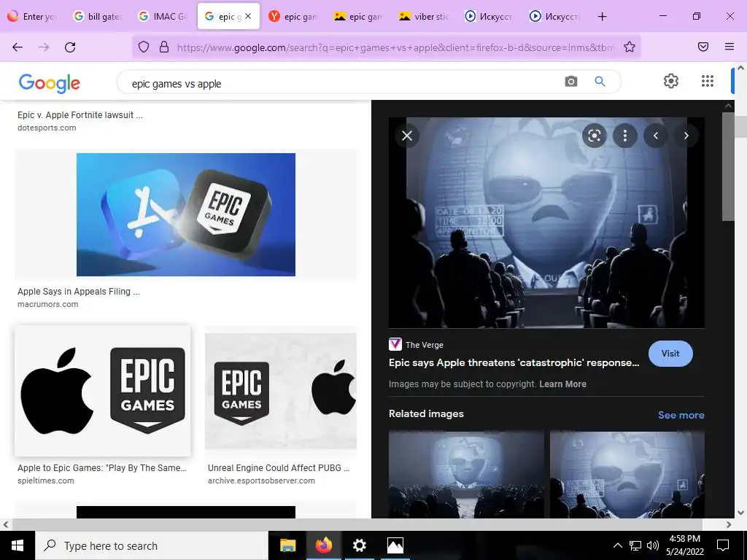Click the spieltimes Apple and Epic logo thumbnail
Screen dimensions: 747x560
click(x=102, y=391)
